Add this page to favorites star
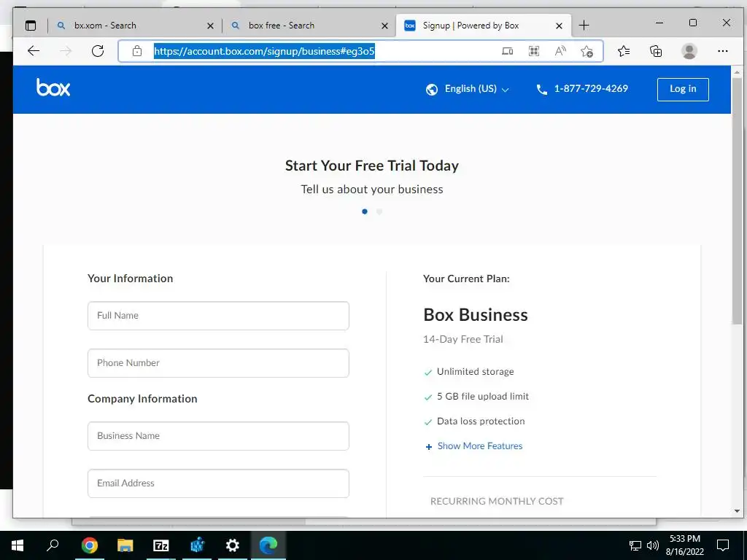Viewport: 747px width, 560px height. 587,51
